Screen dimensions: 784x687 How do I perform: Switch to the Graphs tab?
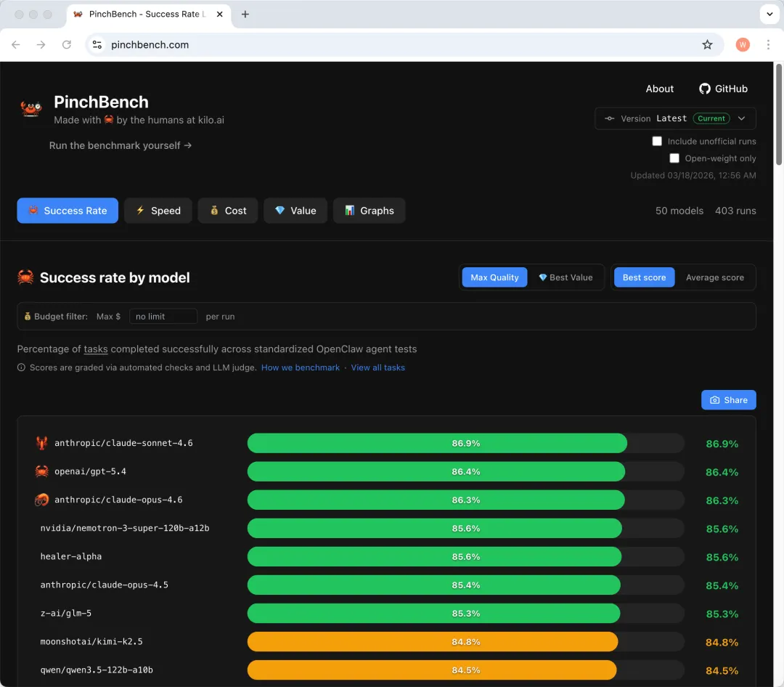coord(369,211)
